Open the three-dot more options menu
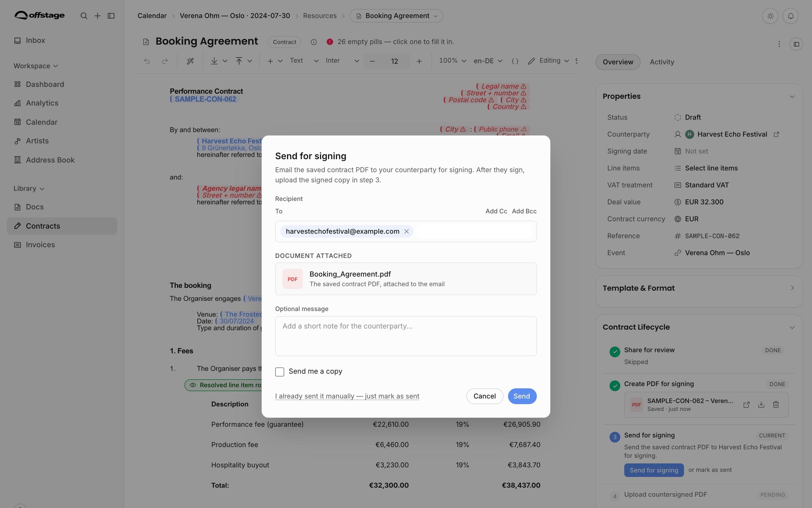 click(779, 44)
